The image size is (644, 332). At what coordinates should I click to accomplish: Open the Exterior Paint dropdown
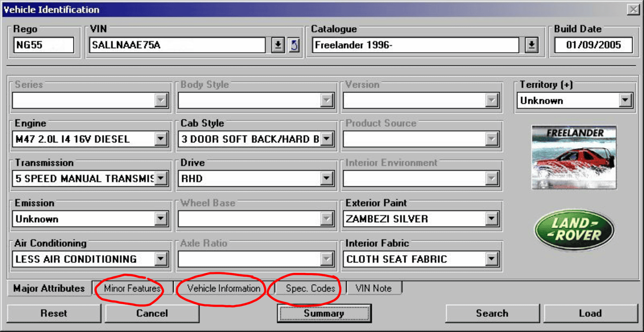point(491,219)
